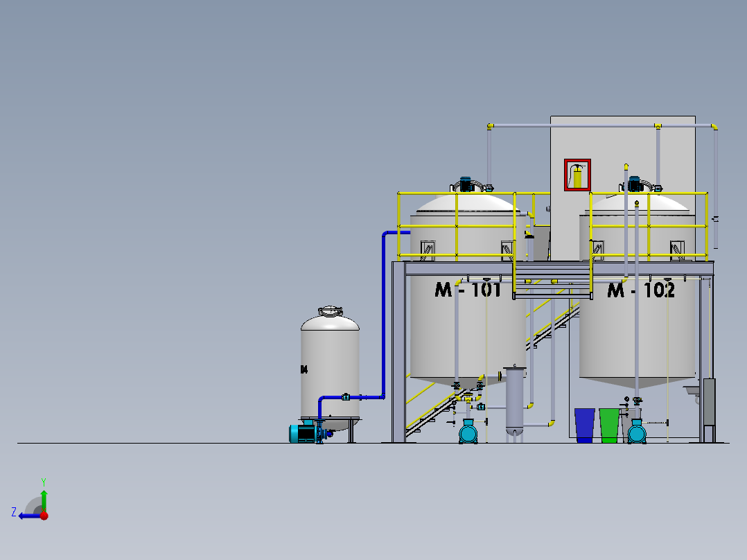Image resolution: width=747 pixels, height=560 pixels.
Task: Select the M - 102 tank label
Action: 641,289
